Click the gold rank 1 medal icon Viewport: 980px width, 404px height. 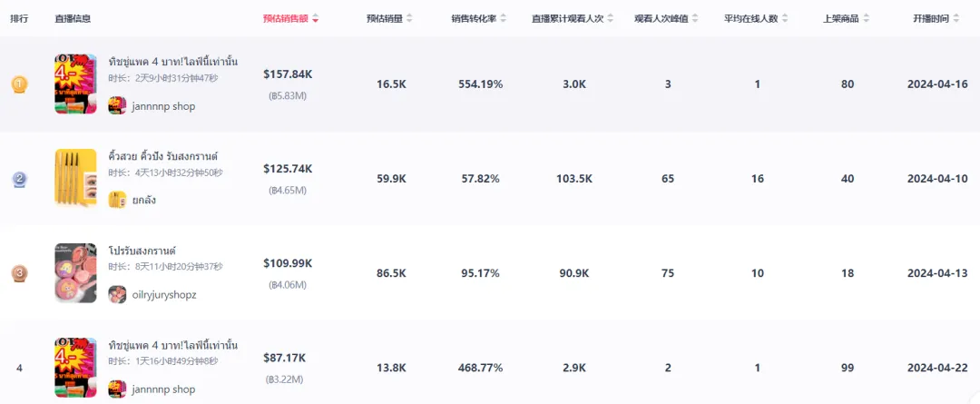(19, 84)
